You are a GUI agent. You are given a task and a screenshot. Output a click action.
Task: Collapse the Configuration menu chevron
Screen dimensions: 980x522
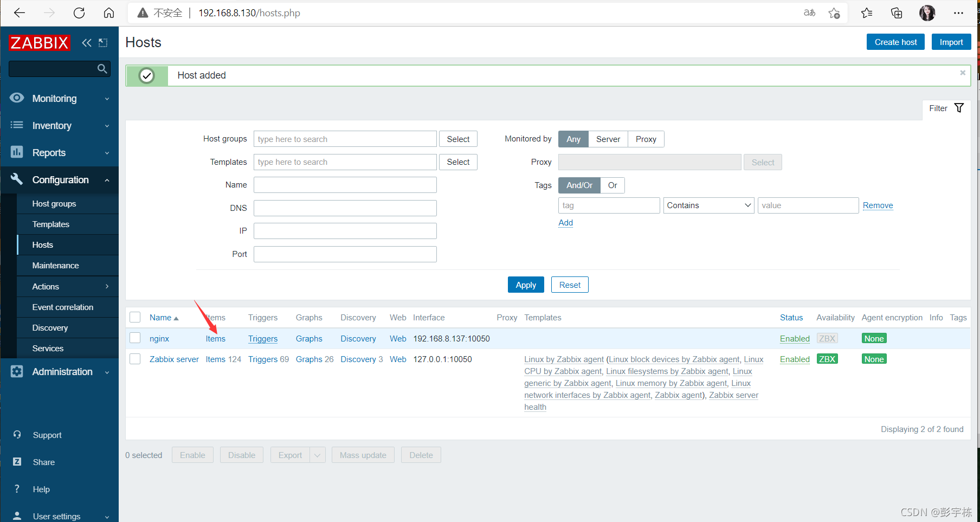click(107, 180)
